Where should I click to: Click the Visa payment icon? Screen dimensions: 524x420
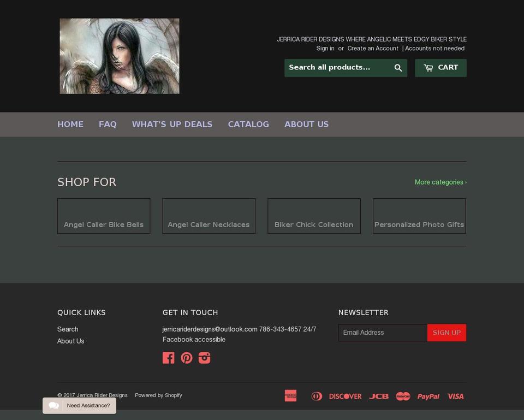(x=455, y=397)
